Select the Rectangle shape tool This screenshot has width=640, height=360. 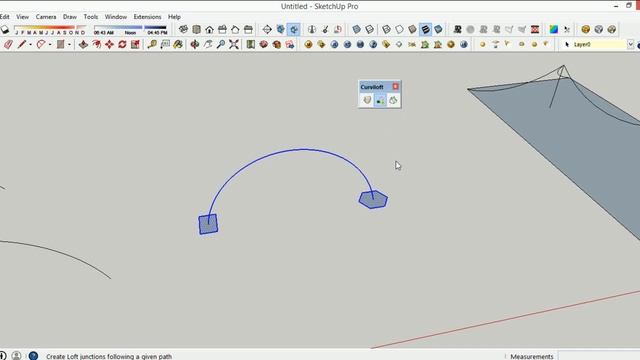tap(60, 44)
